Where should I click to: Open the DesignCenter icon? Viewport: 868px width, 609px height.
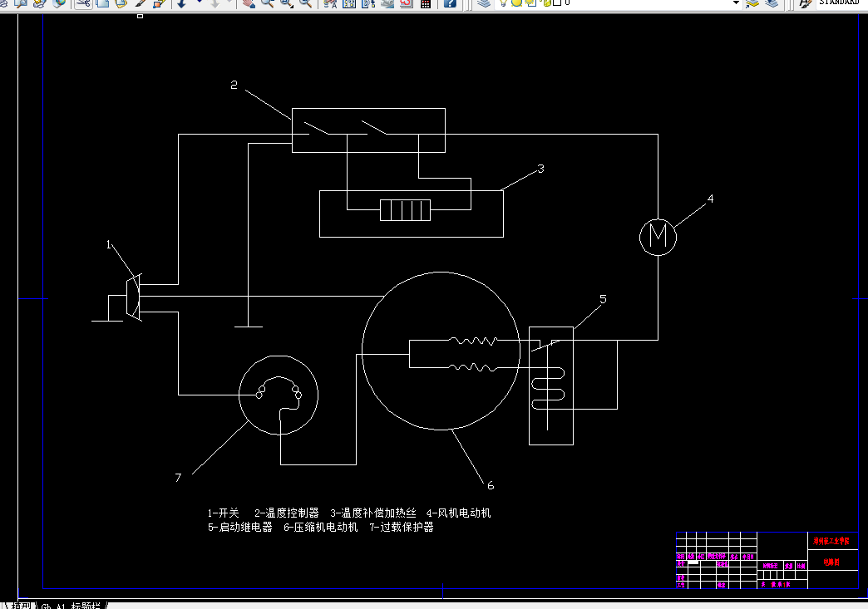pos(349,2)
